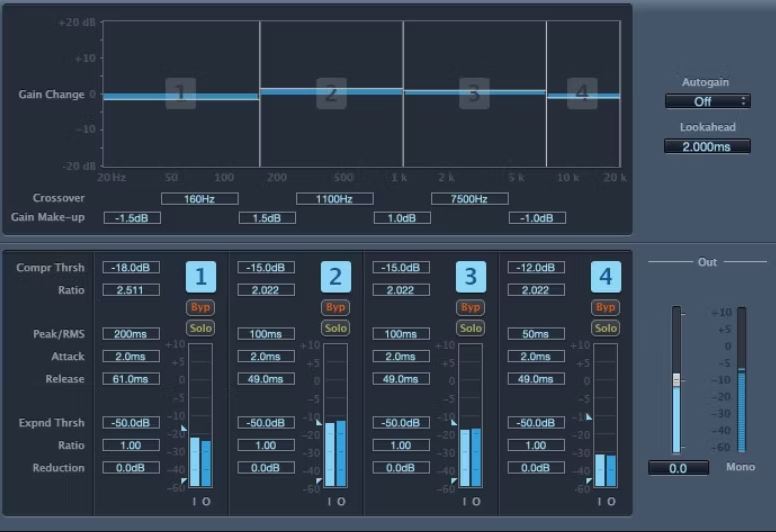Click band 3 expander threshold arrow on meter
The image size is (776, 532).
pyautogui.click(x=454, y=481)
